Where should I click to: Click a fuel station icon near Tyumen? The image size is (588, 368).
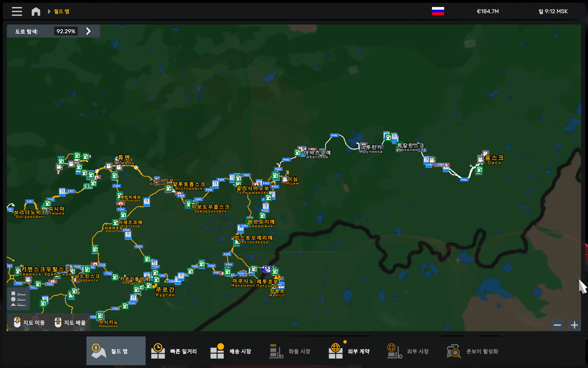click(114, 175)
